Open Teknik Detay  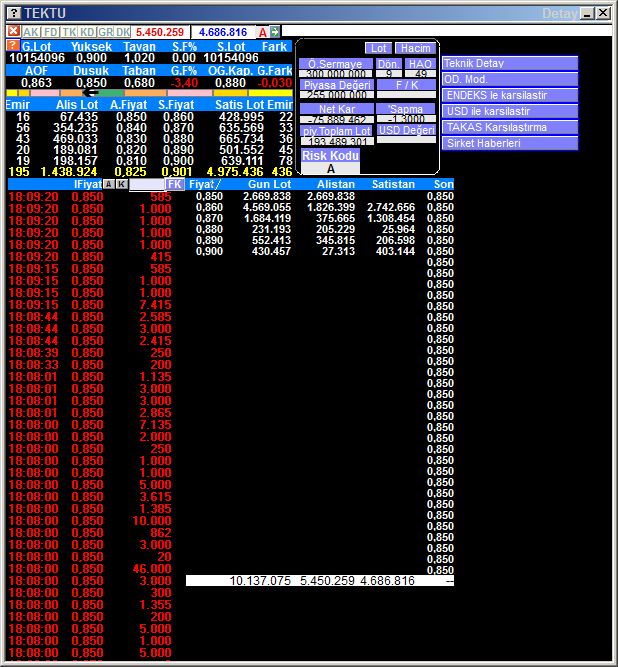510,63
